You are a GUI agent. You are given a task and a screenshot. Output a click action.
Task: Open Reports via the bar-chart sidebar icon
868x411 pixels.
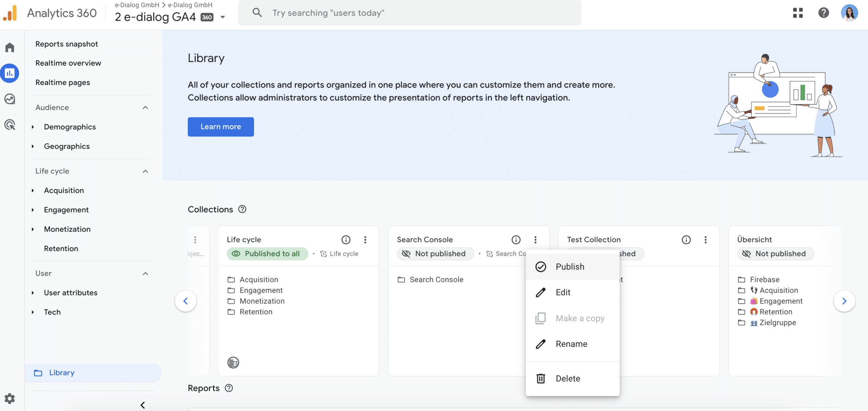tap(10, 73)
